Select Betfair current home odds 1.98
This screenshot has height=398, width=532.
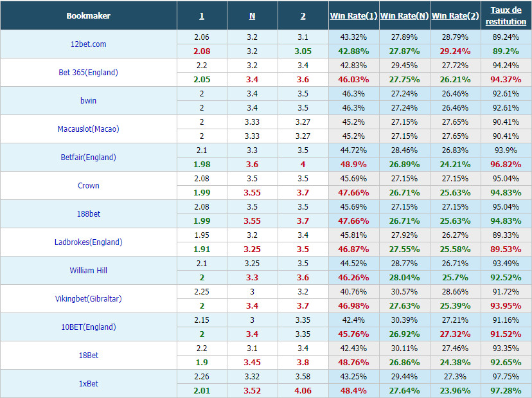tap(202, 165)
